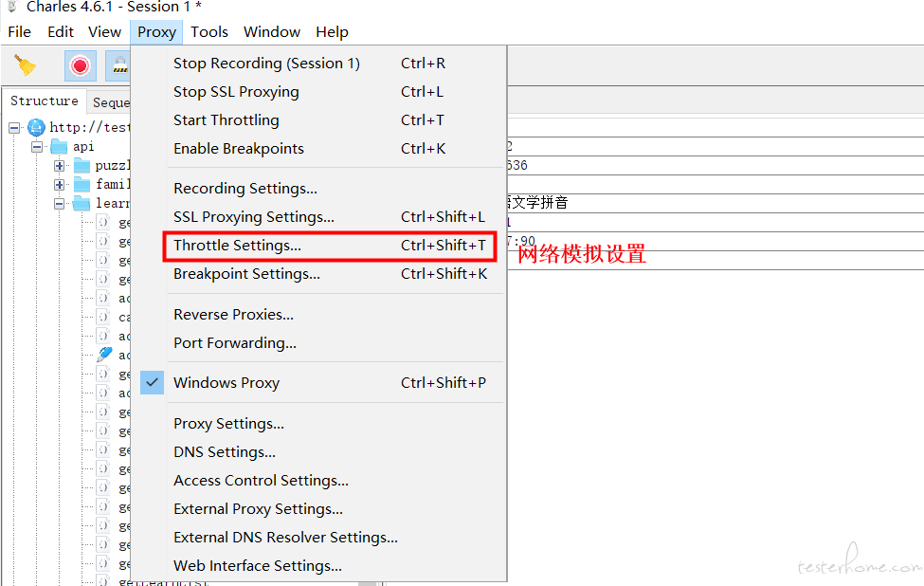Click the broom Clear Session icon
The image size is (924, 586).
point(25,65)
